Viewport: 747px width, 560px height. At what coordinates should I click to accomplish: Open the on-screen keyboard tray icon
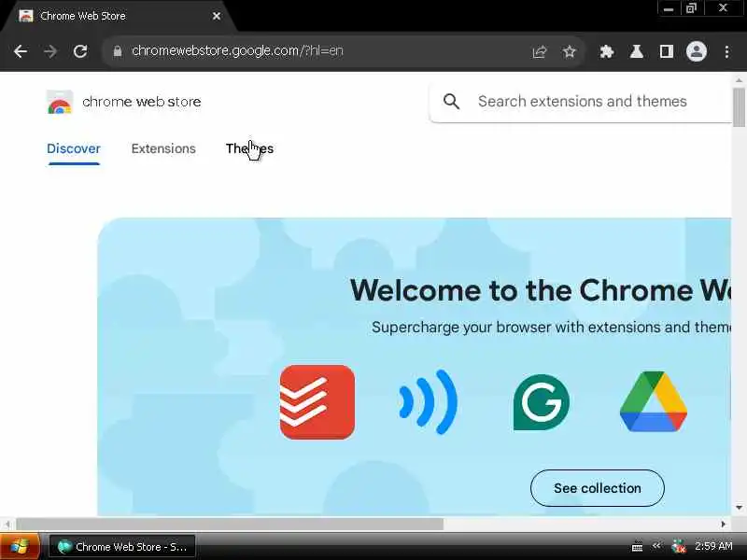click(637, 547)
